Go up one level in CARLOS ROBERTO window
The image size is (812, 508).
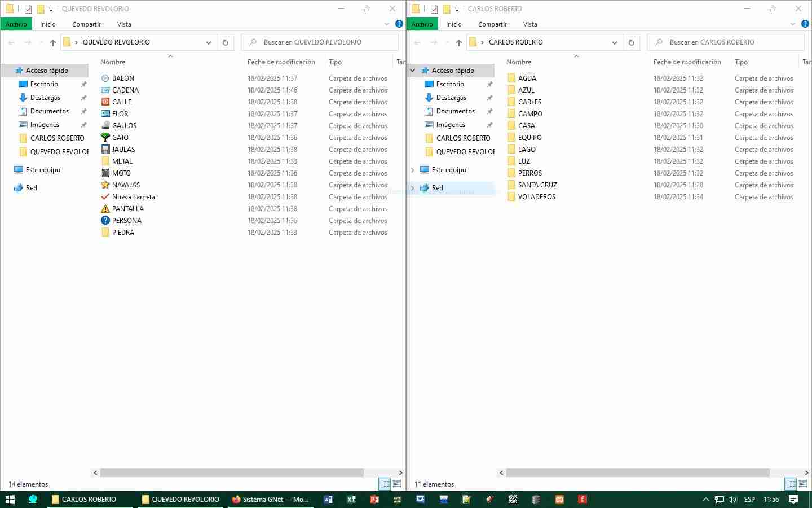(459, 42)
